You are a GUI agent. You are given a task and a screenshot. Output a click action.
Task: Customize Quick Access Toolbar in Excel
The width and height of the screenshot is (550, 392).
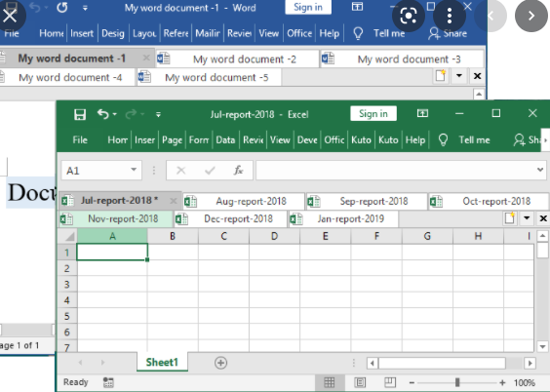click(x=158, y=114)
